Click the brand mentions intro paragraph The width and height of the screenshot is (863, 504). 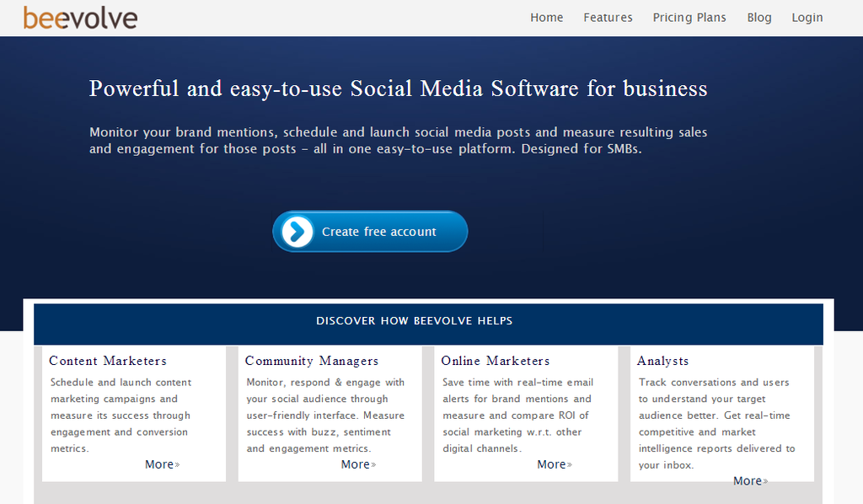point(398,141)
